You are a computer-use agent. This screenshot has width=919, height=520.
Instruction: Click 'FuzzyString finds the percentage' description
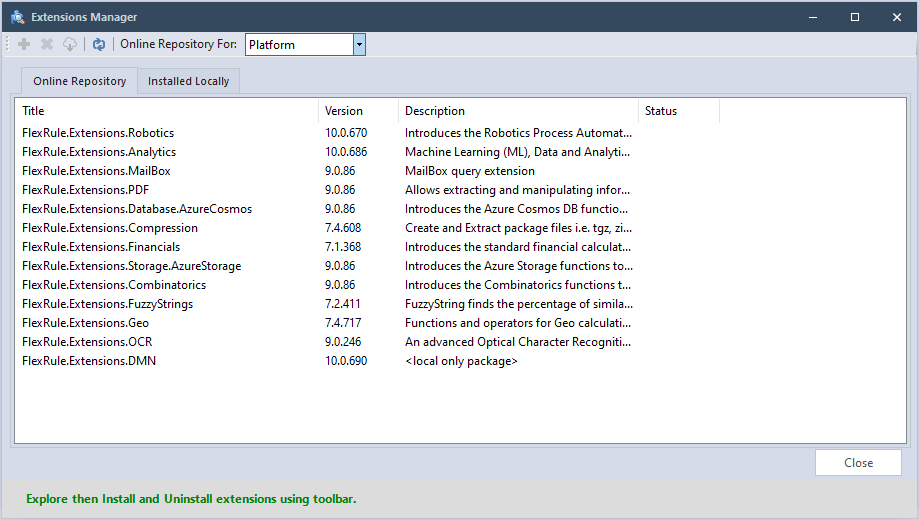[x=519, y=304]
